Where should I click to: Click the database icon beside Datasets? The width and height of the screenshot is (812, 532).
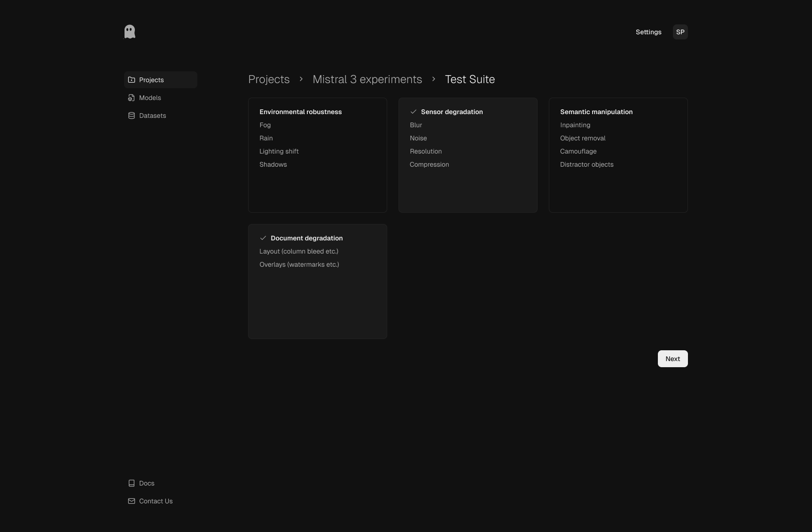[131, 116]
